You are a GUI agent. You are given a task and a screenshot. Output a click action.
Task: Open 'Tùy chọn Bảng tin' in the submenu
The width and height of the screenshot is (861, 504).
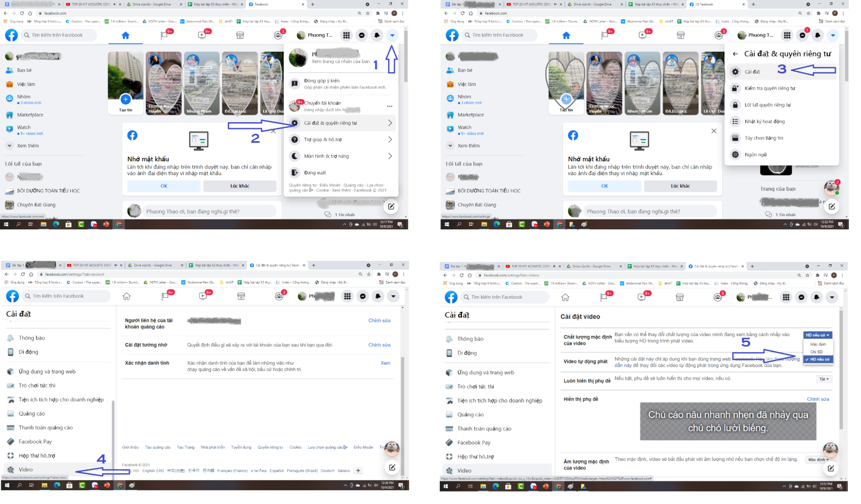[782, 138]
